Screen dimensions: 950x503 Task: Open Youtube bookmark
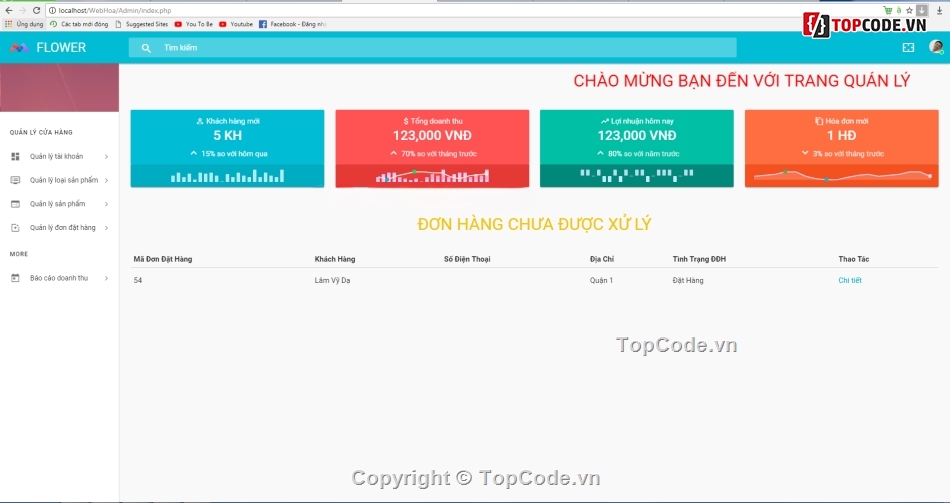coord(236,24)
